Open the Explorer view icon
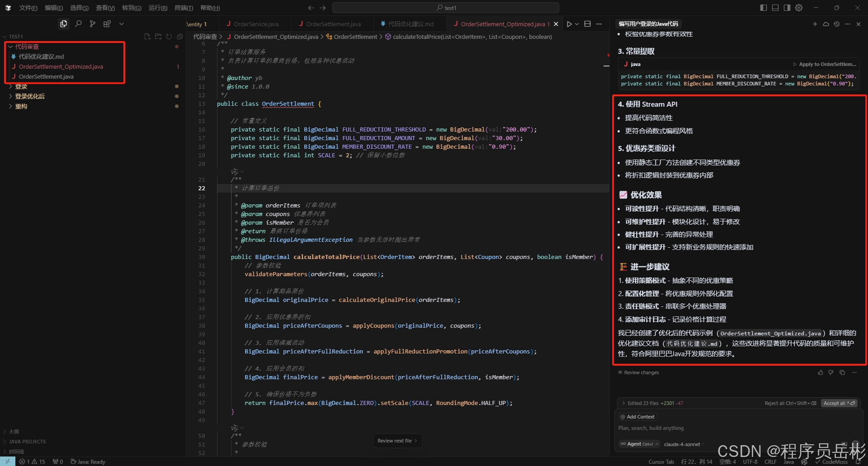 pos(64,24)
